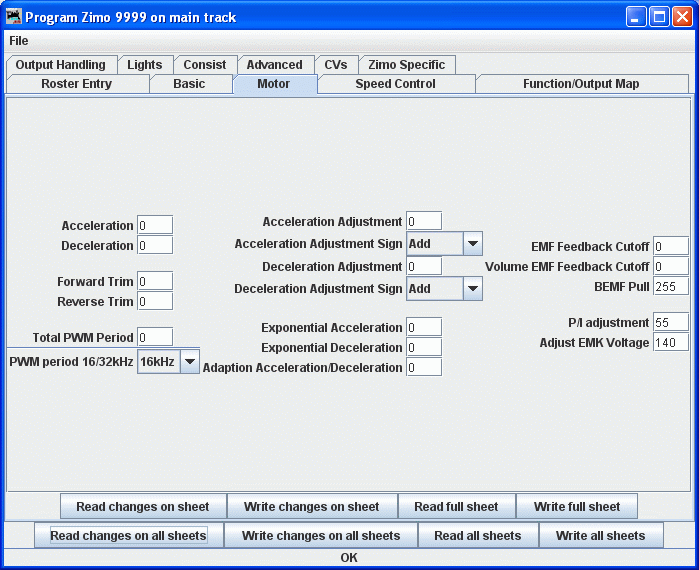This screenshot has height=570, width=699.
Task: Switch to the Lights tab
Action: [x=145, y=65]
